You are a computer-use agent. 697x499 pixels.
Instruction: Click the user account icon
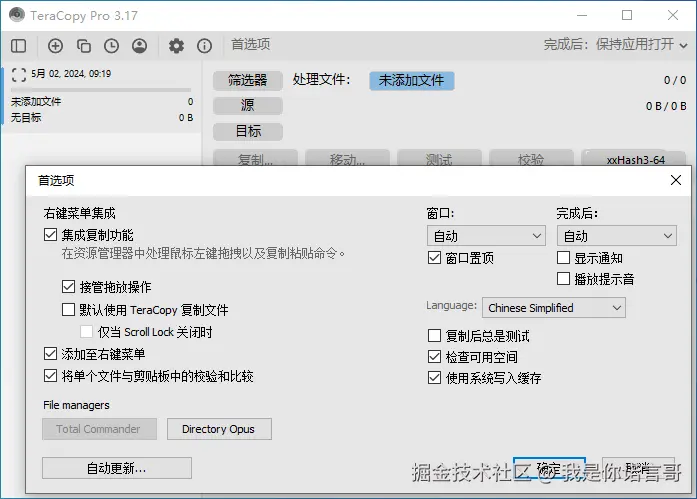click(x=140, y=46)
